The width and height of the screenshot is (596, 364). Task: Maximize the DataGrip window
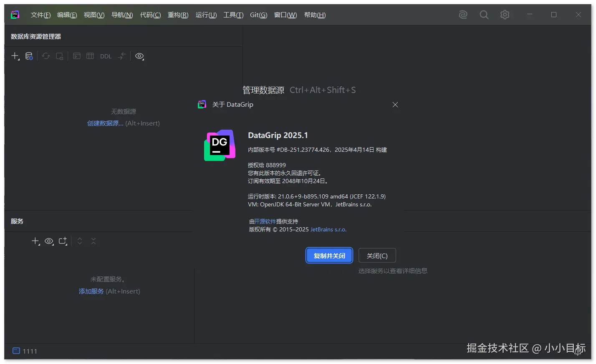point(554,15)
